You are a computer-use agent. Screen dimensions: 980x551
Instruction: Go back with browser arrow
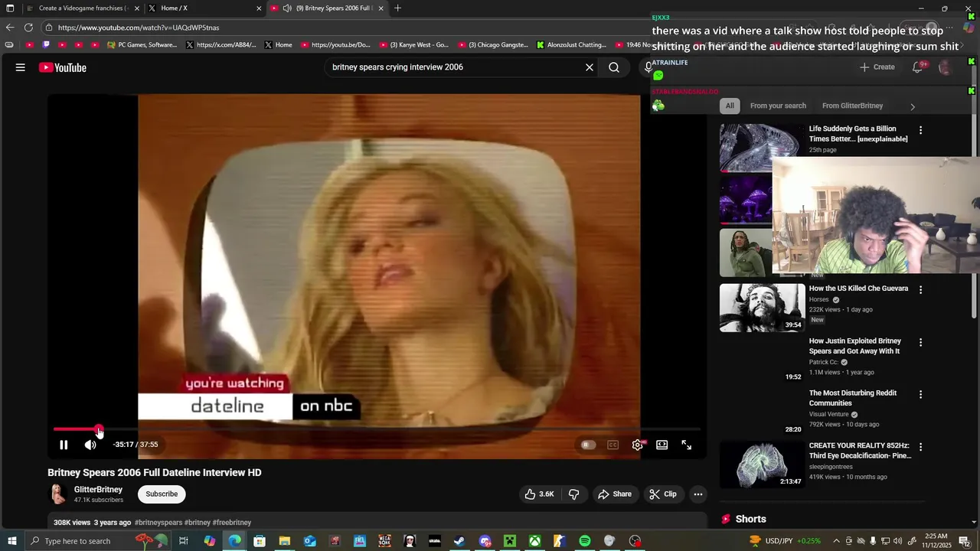click(10, 28)
